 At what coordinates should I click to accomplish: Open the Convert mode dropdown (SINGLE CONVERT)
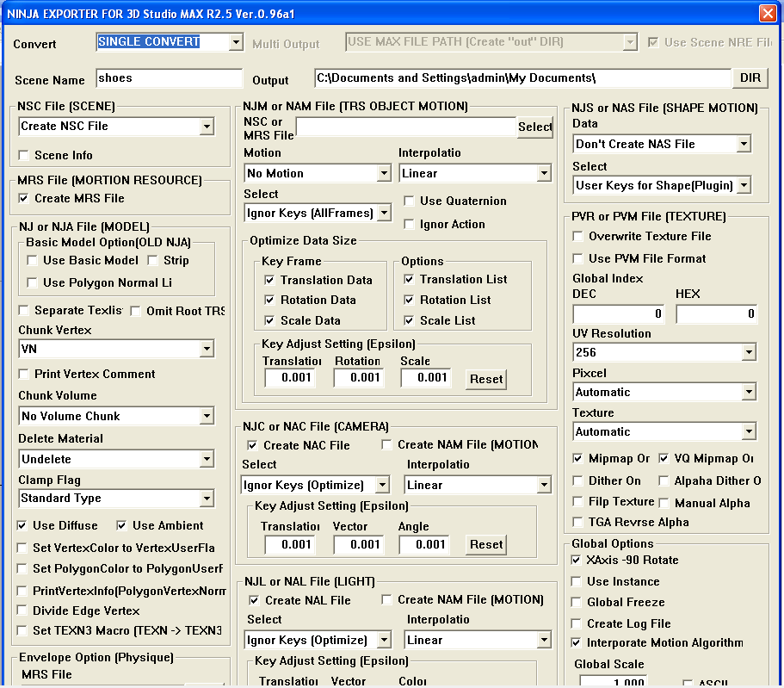coord(170,42)
